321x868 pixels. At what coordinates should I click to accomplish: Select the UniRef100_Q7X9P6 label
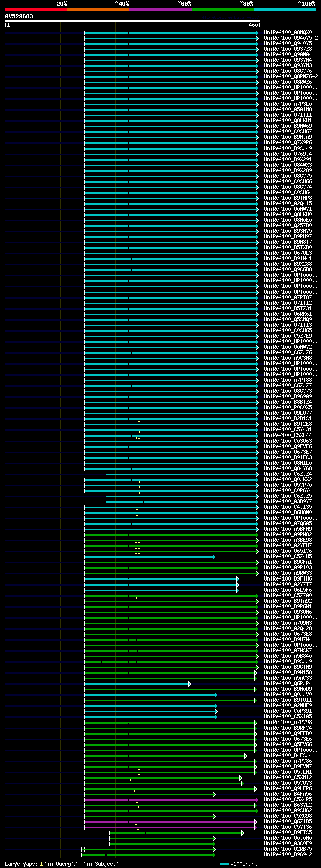pyautogui.click(x=287, y=143)
